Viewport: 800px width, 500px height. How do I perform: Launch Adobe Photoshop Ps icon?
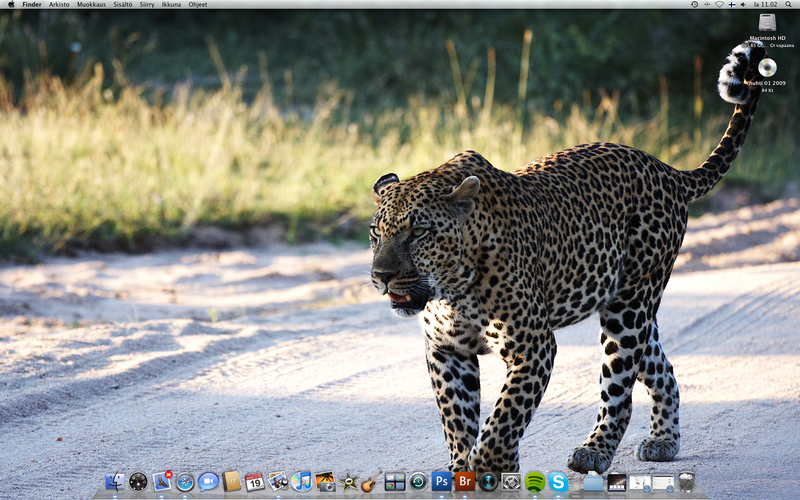442,481
